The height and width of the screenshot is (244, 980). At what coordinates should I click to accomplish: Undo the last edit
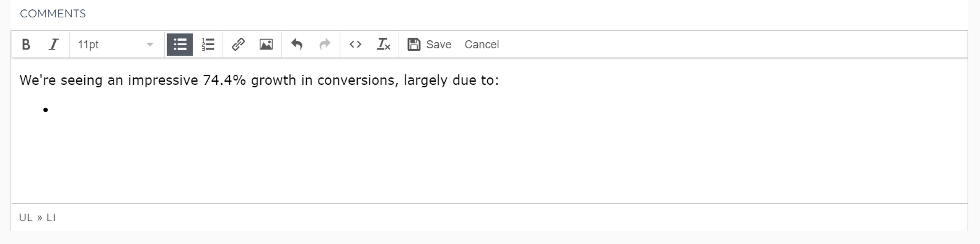(x=297, y=45)
